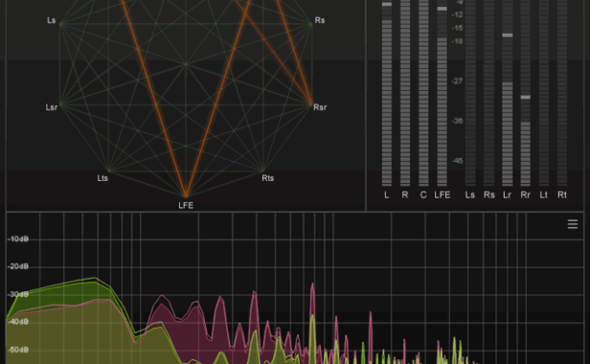
Task: Click the R channel meter label
Action: [x=405, y=195]
